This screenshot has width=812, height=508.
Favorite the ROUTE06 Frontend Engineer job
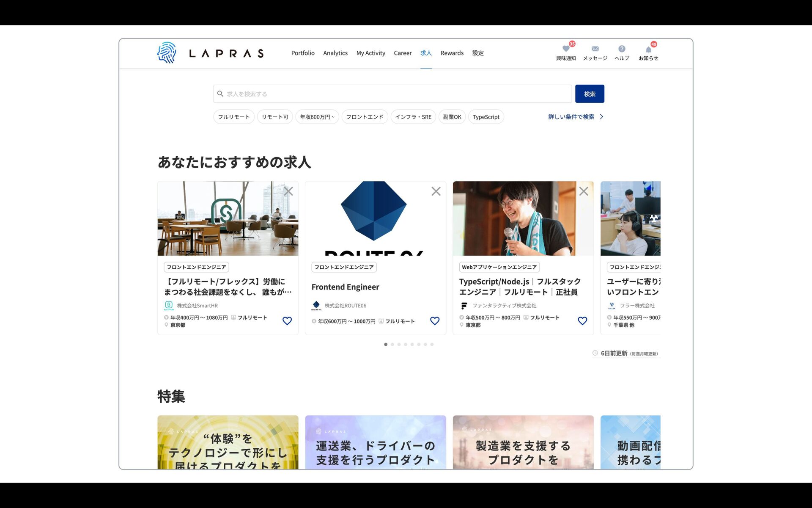click(435, 321)
